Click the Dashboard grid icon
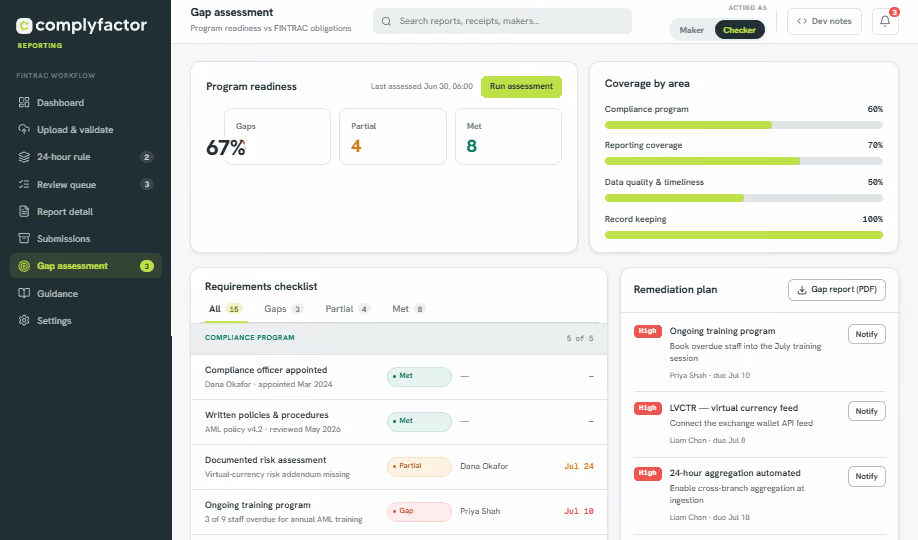918x540 pixels. pyautogui.click(x=24, y=102)
